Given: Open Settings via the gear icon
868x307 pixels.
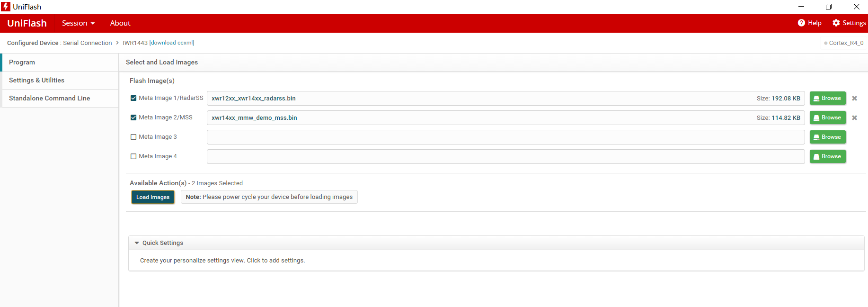Looking at the screenshot, I should [x=836, y=23].
